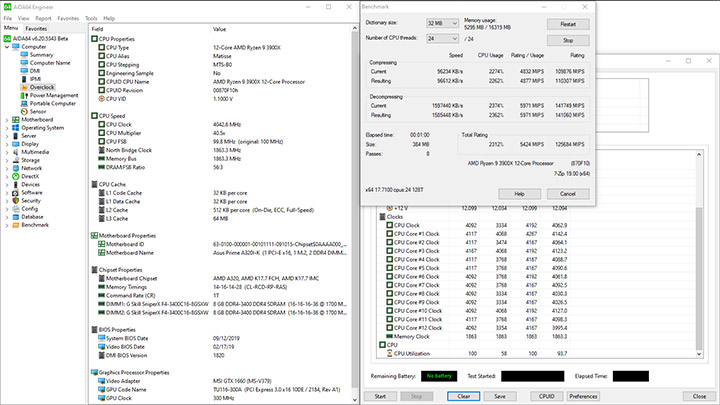Click the Preferences button
This screenshot has height=405, width=720.
pos(583,396)
